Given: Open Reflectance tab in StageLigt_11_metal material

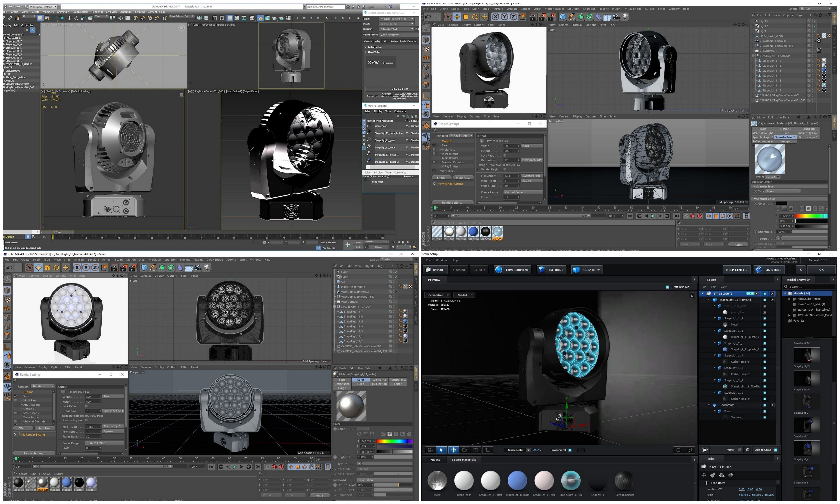Looking at the screenshot, I should point(342,384).
